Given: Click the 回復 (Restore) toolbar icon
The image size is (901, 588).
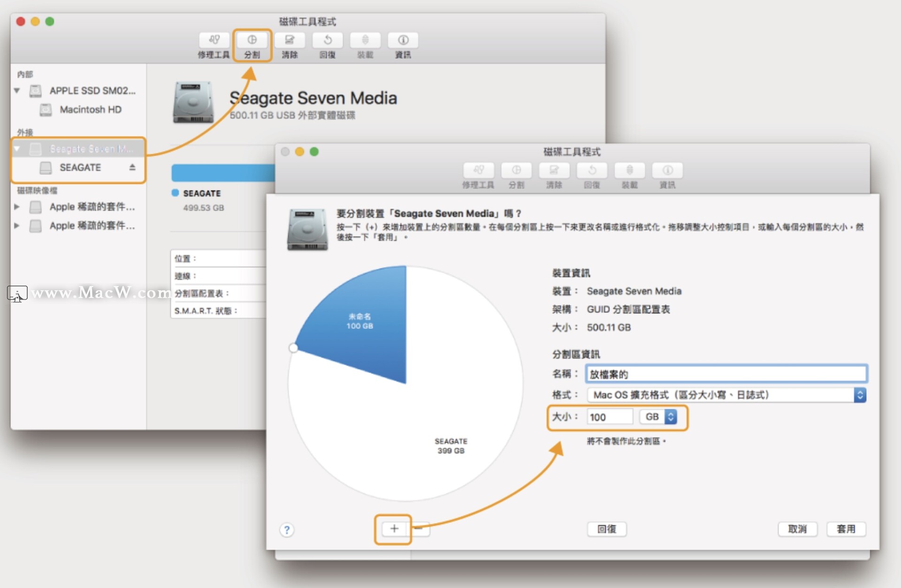Looking at the screenshot, I should (x=328, y=40).
